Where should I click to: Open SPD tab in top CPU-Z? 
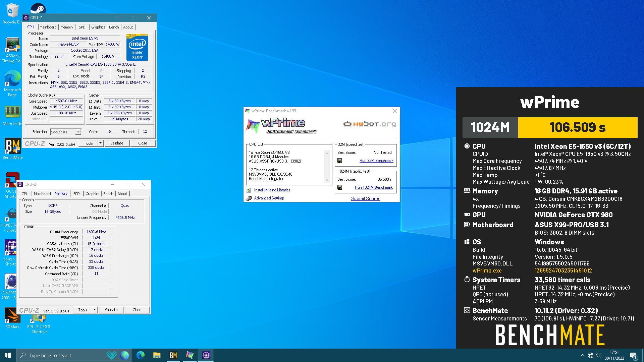pyautogui.click(x=82, y=27)
